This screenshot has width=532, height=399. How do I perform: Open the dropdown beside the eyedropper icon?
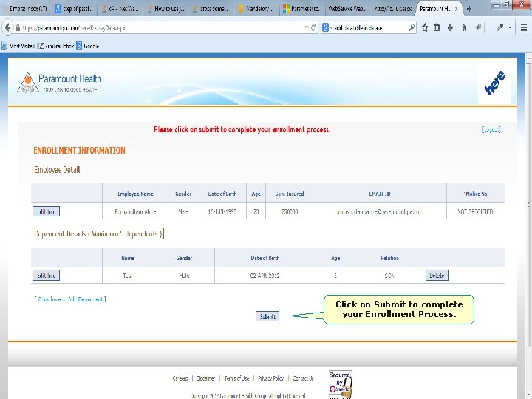(510, 27)
